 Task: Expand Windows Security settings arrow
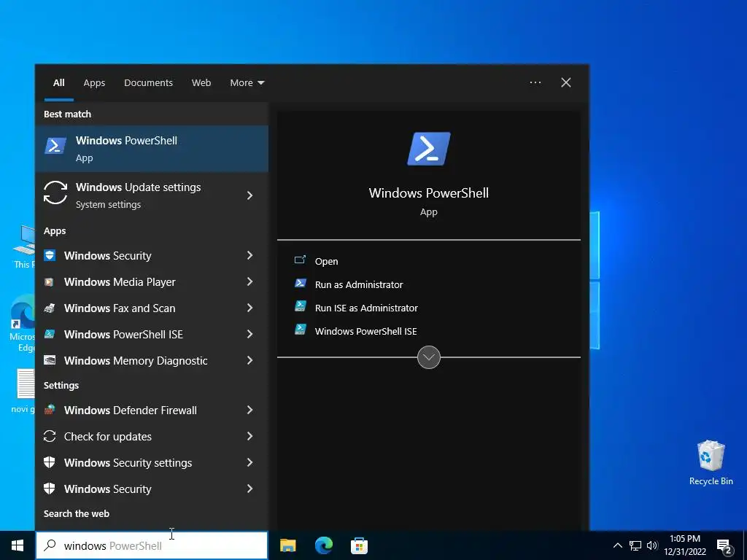[249, 462]
